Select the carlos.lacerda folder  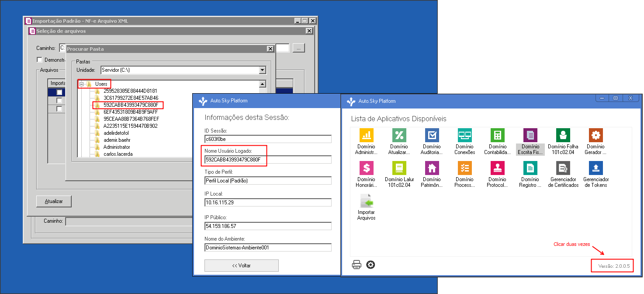point(118,154)
